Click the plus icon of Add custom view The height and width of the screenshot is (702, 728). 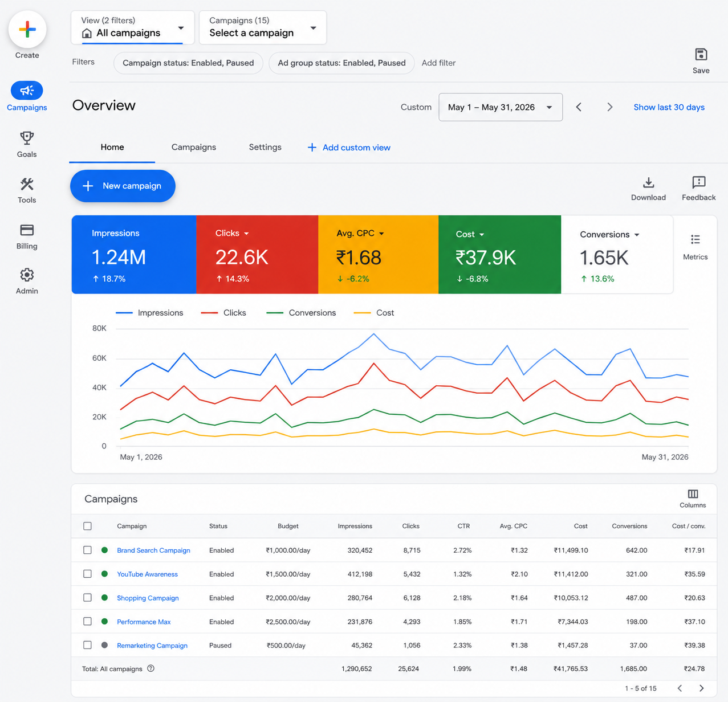312,148
